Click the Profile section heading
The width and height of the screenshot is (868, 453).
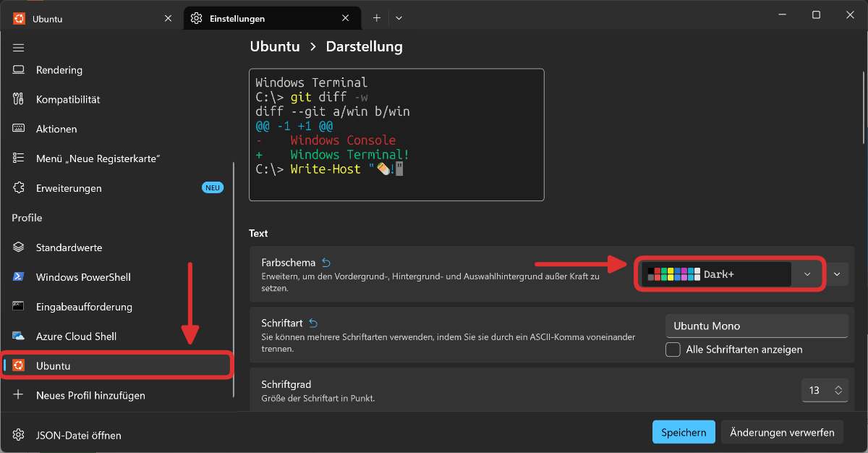pos(27,218)
